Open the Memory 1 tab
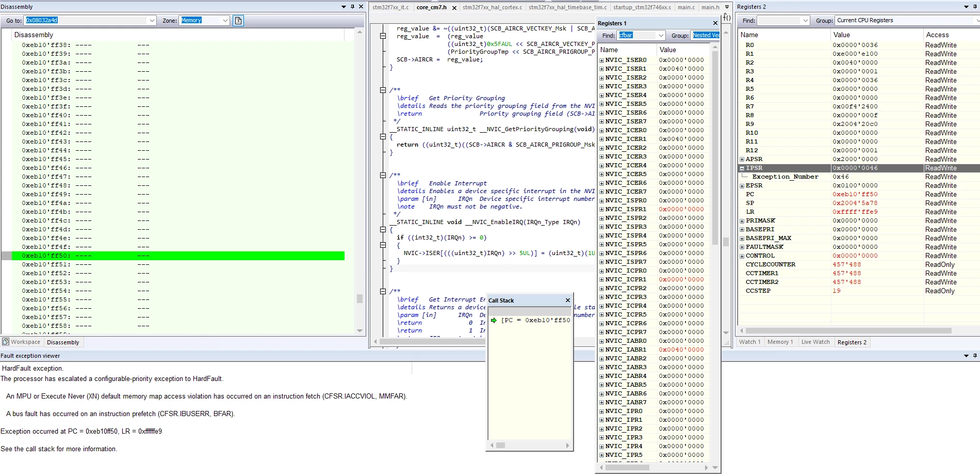 [x=780, y=342]
